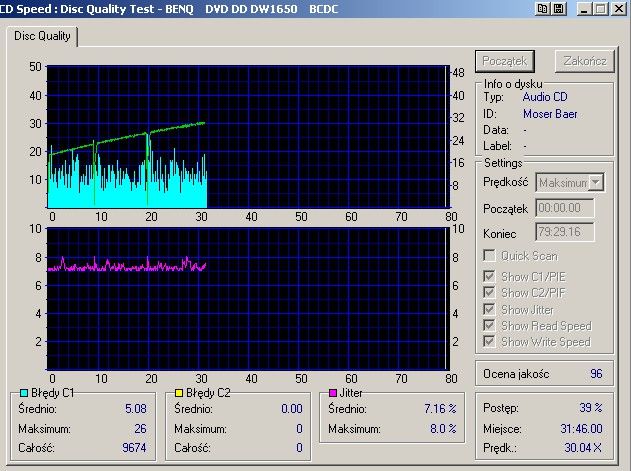Click the magenta Jitter color swatch
Image resolution: width=631 pixels, height=471 pixels.
[x=332, y=392]
